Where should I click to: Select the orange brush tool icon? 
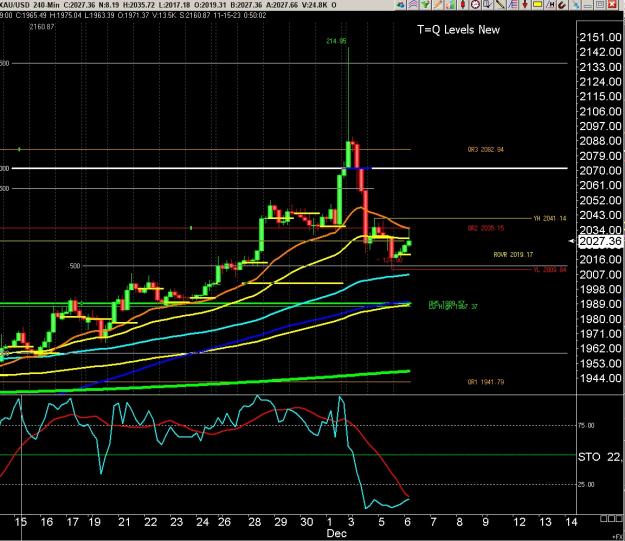tap(438, 5)
